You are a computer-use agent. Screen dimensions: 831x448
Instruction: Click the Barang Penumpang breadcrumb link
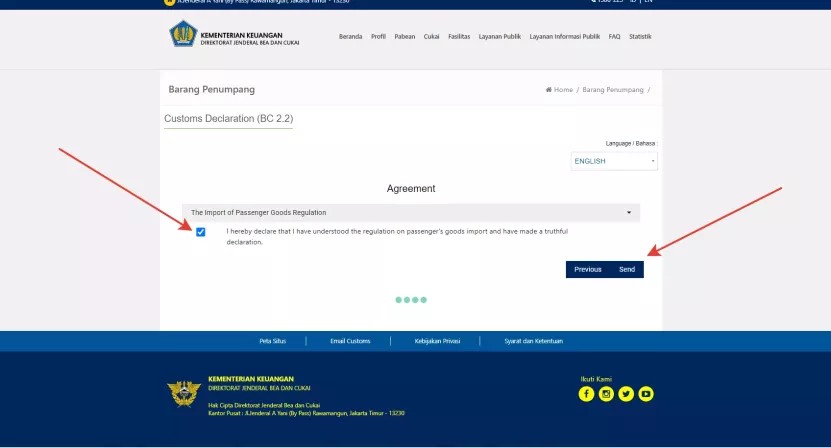click(613, 90)
